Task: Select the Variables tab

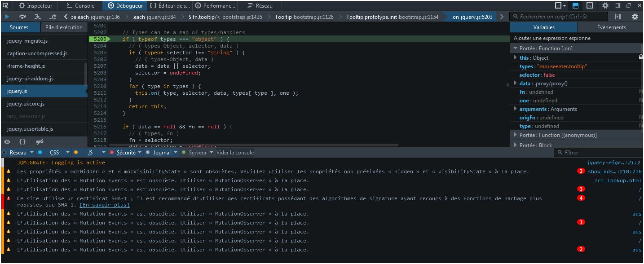Action: pos(544,27)
